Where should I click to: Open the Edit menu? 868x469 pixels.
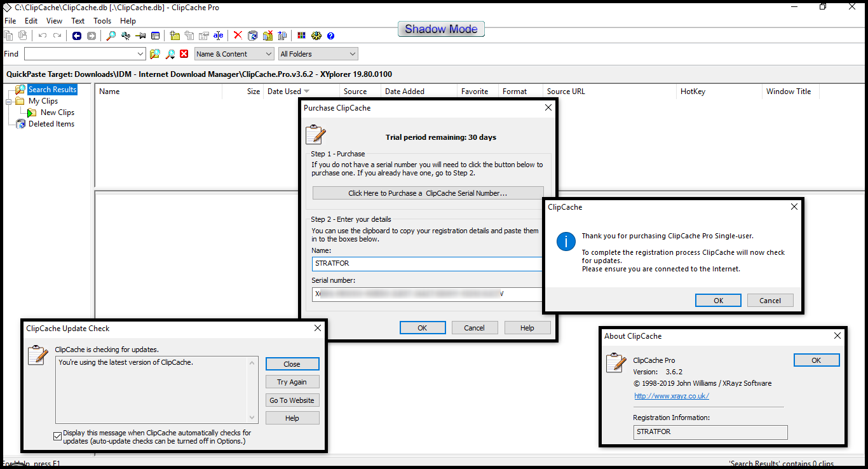(31, 21)
